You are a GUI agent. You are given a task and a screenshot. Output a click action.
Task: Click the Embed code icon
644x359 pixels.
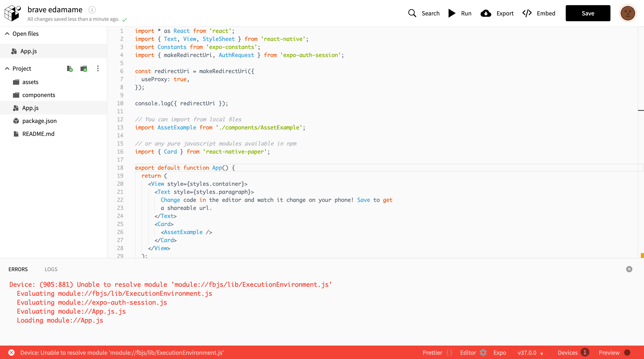tap(527, 13)
